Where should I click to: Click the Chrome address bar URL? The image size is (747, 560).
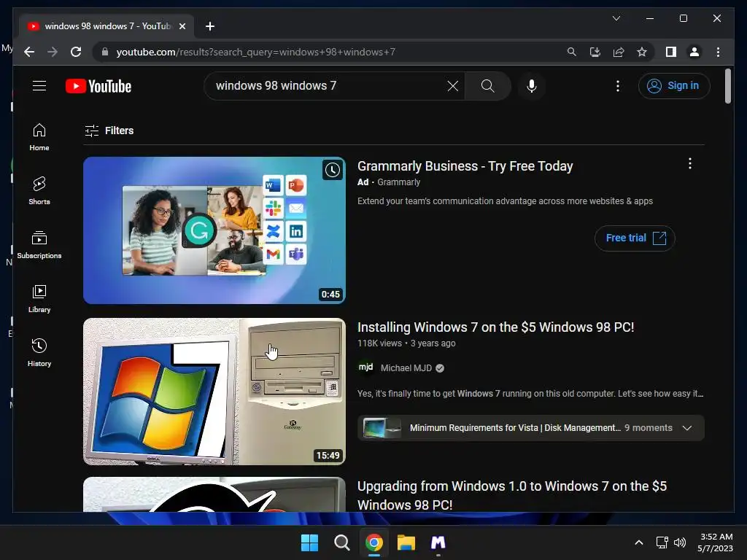256,52
